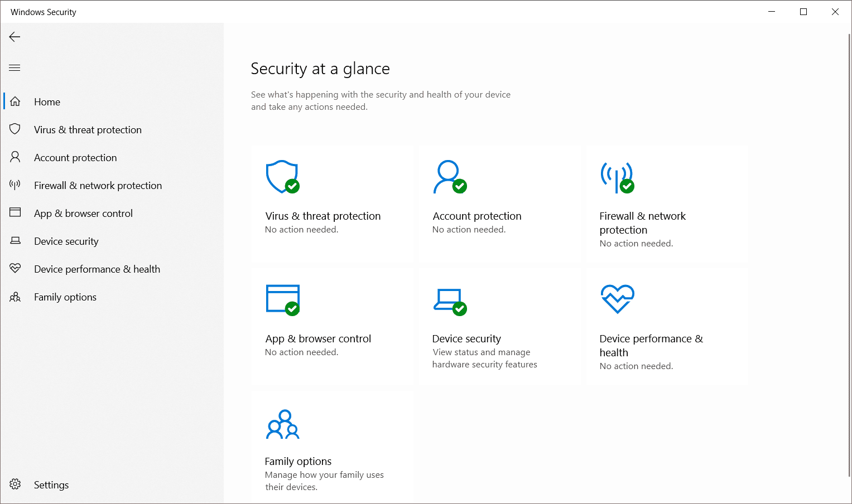Click the window icon beside App & browser control
The width and height of the screenshot is (852, 504).
click(15, 212)
